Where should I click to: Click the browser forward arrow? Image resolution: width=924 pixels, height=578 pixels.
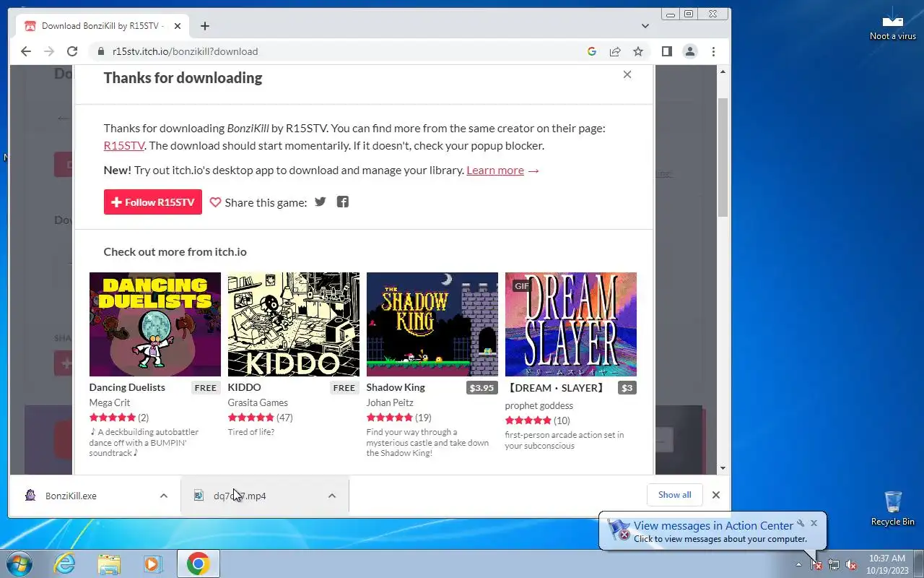tap(49, 51)
